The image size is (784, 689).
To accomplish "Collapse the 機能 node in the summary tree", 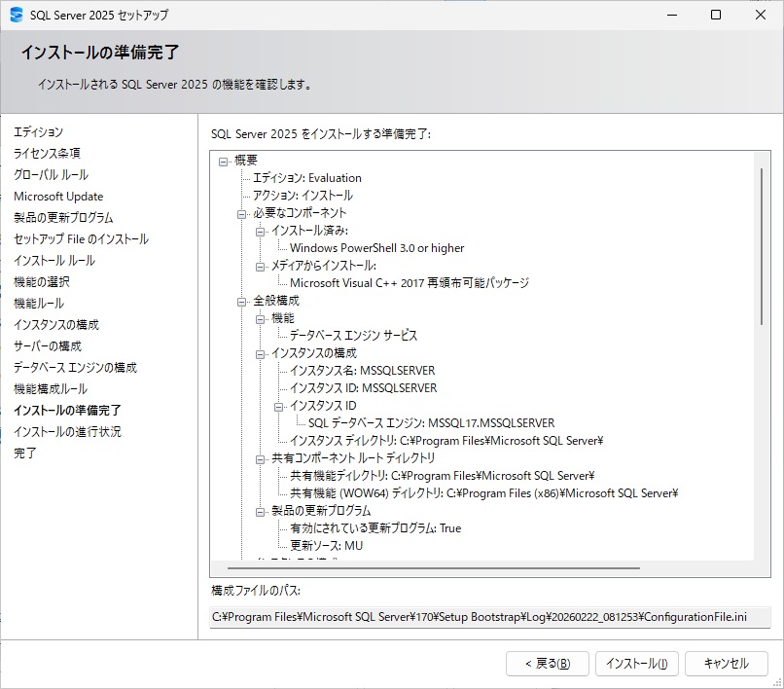I will click(x=259, y=317).
